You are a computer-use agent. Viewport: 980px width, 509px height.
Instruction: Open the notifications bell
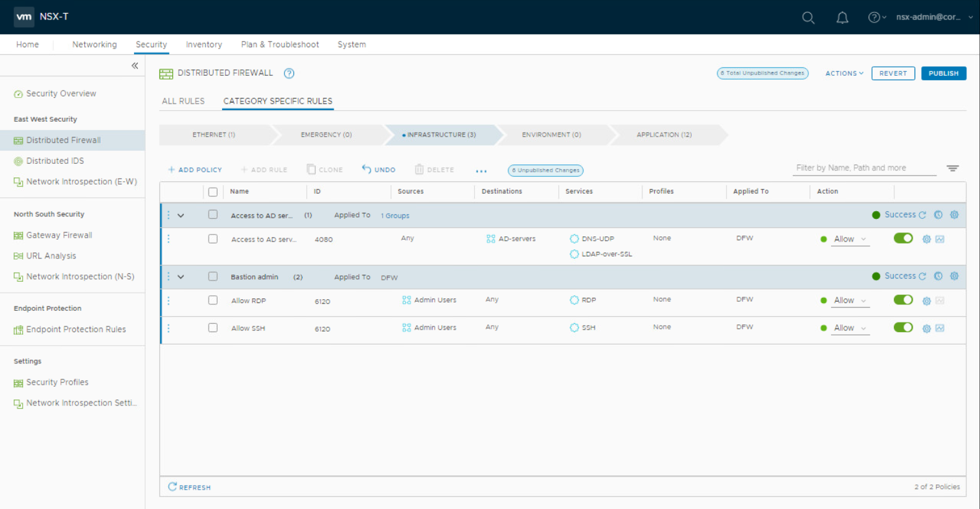[x=842, y=17]
